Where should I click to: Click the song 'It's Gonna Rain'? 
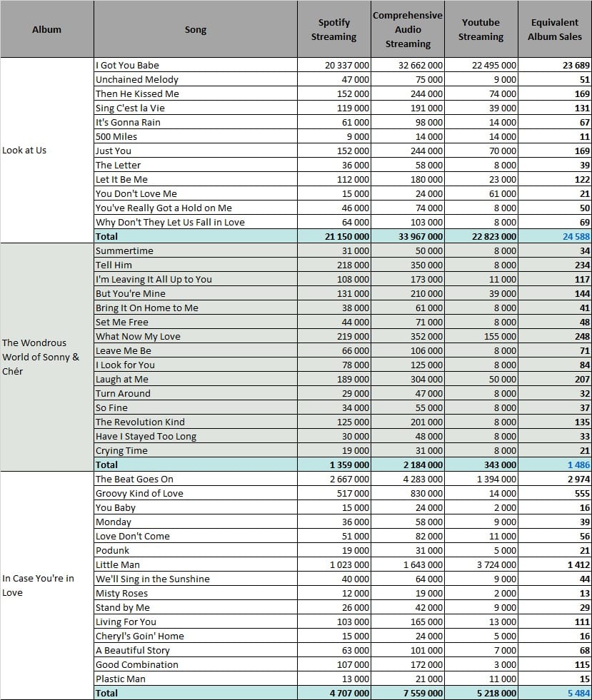click(x=128, y=122)
